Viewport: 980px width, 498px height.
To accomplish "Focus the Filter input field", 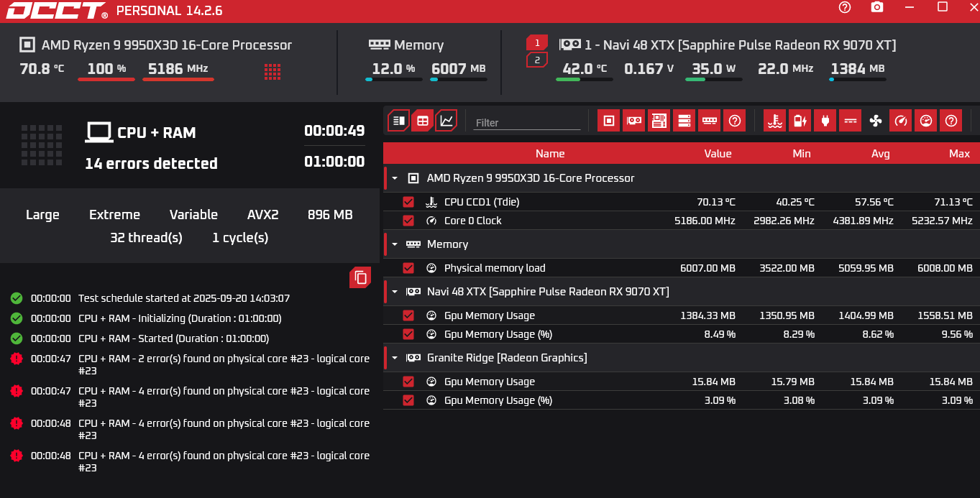I will [x=527, y=123].
